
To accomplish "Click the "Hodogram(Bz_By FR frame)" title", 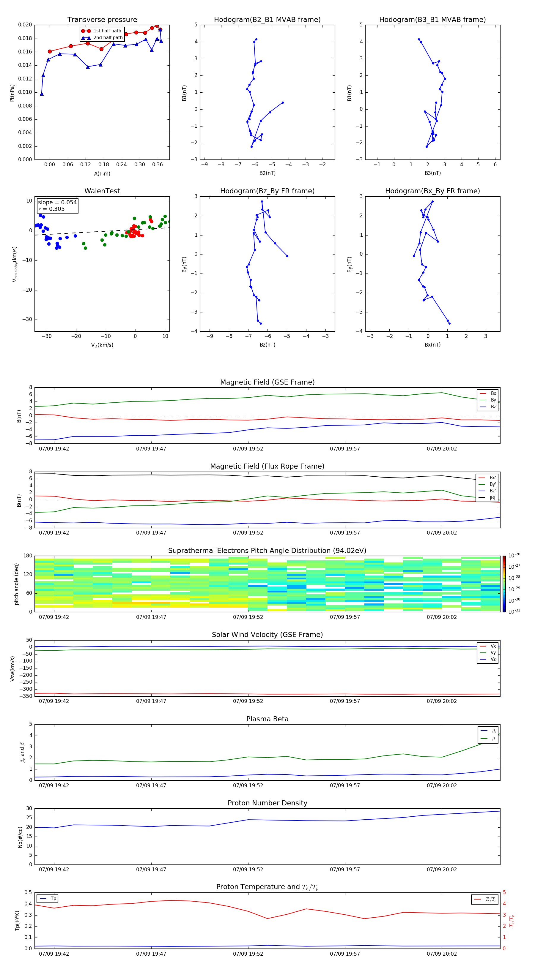I will [267, 191].
